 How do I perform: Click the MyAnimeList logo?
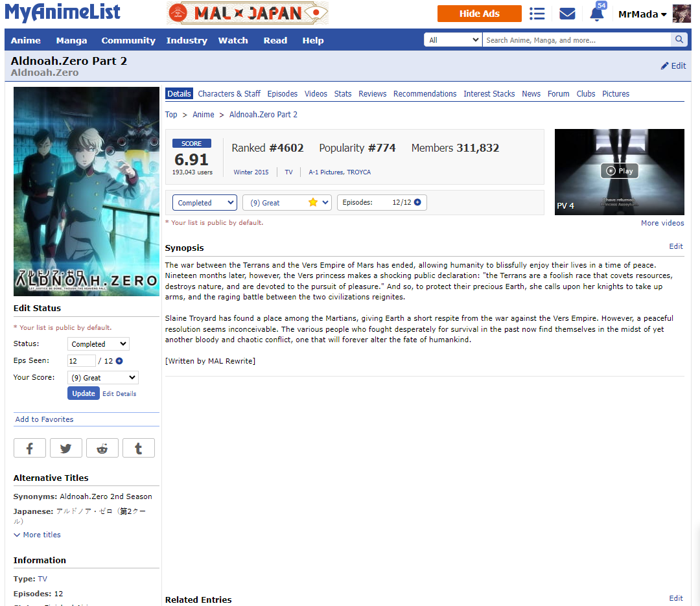tap(62, 12)
